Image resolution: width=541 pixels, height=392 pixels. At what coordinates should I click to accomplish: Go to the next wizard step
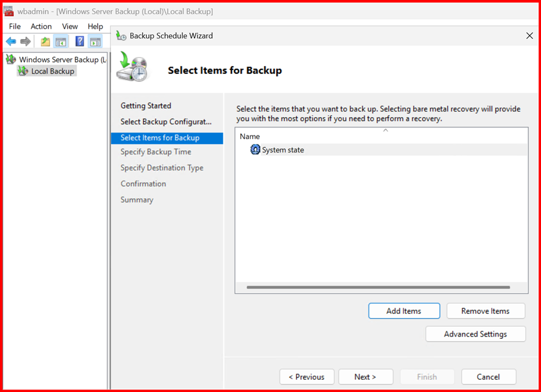pyautogui.click(x=365, y=376)
